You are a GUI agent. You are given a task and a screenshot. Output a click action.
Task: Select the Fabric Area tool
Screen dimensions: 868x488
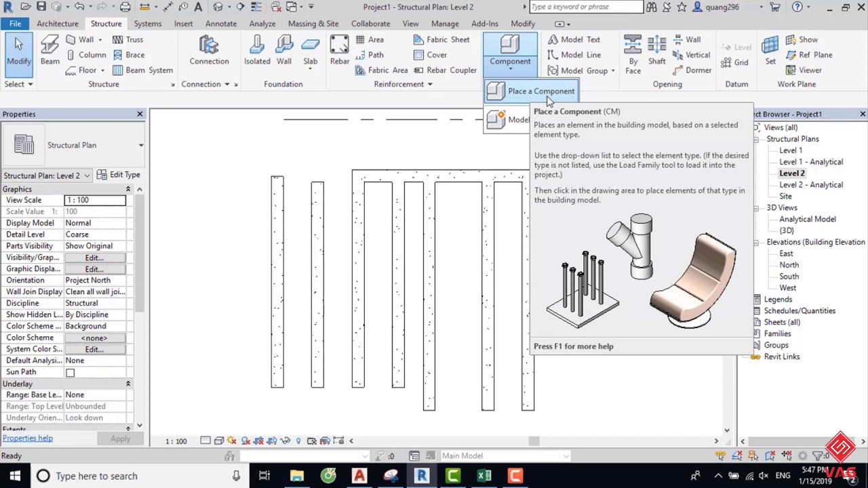point(380,70)
